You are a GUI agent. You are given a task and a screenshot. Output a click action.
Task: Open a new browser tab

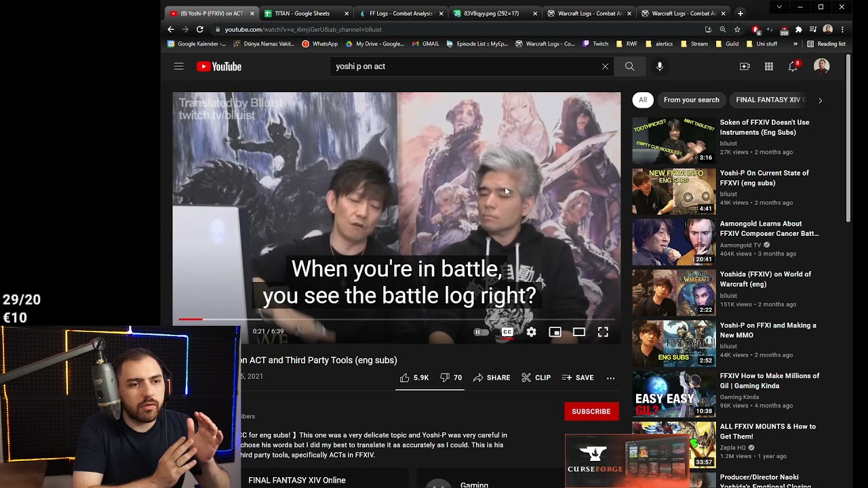pyautogui.click(x=740, y=13)
